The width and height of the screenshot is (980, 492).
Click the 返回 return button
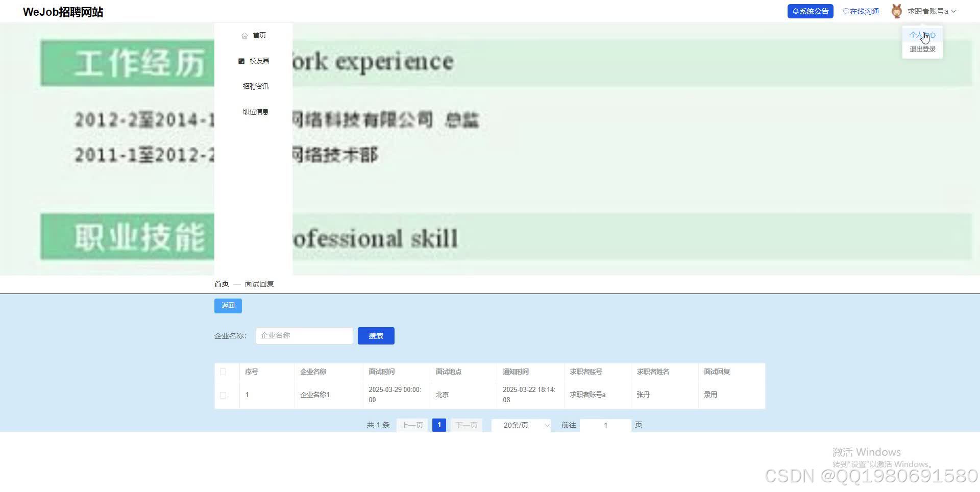[x=228, y=305]
